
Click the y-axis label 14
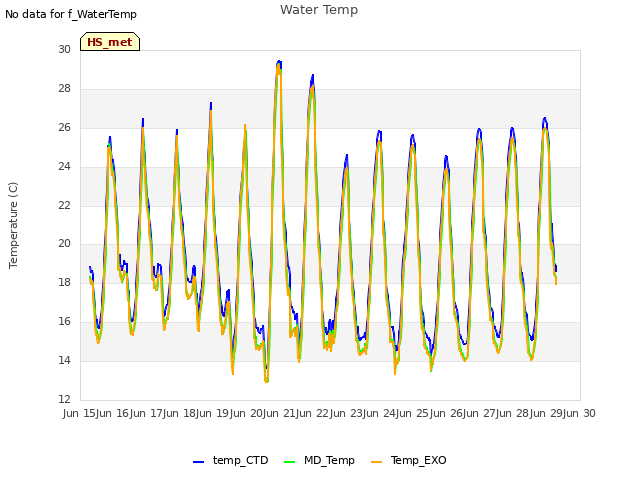[x=64, y=360]
